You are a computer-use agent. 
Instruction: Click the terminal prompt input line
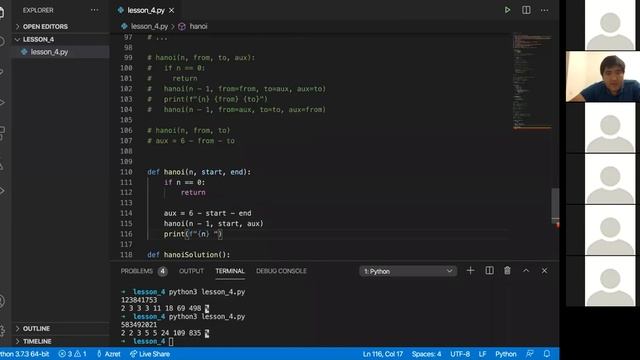click(171, 342)
